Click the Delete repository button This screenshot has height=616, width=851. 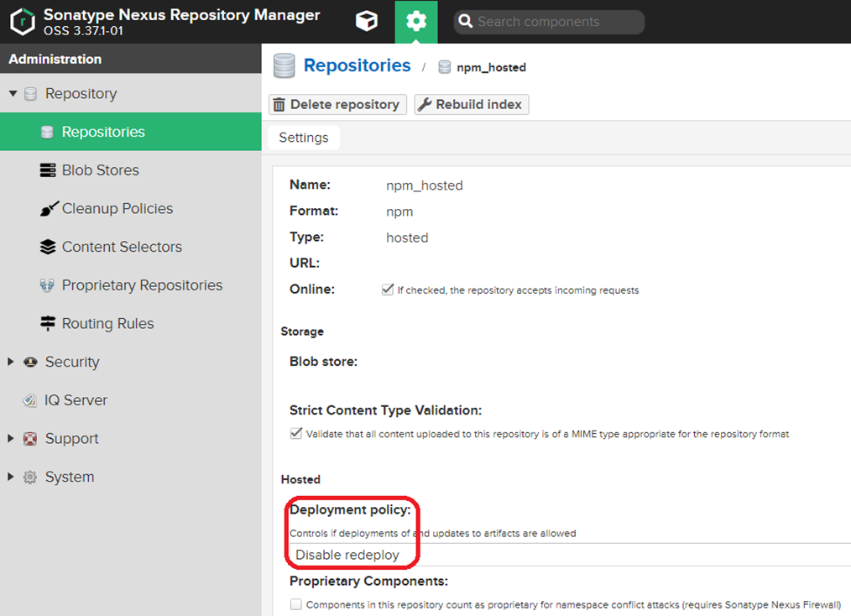tap(337, 105)
